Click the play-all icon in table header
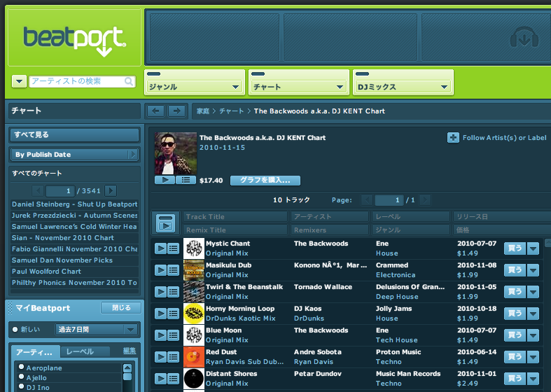 point(165,223)
